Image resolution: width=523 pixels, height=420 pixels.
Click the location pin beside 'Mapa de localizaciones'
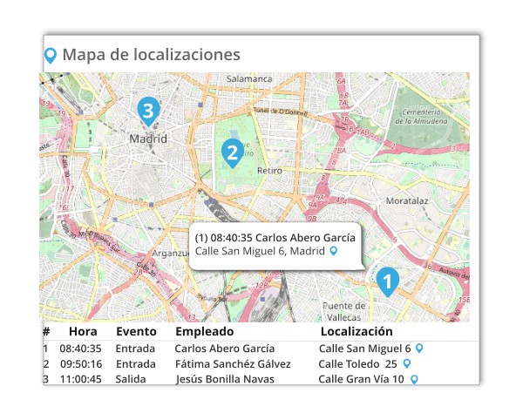[x=51, y=56]
